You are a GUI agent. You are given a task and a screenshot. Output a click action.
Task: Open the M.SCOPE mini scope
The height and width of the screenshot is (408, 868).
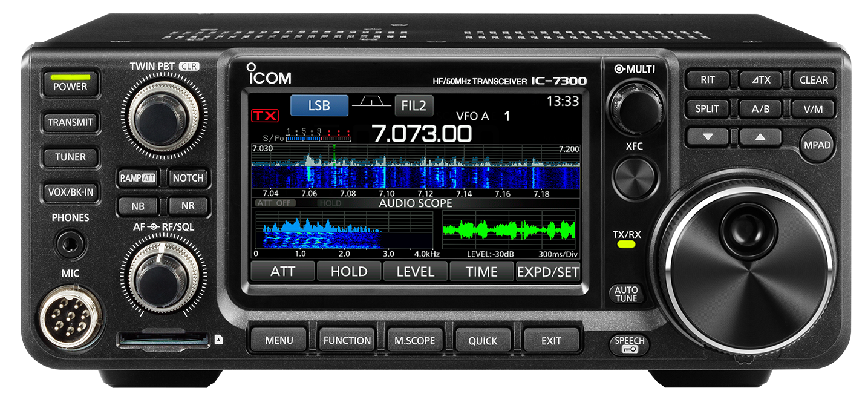click(414, 341)
